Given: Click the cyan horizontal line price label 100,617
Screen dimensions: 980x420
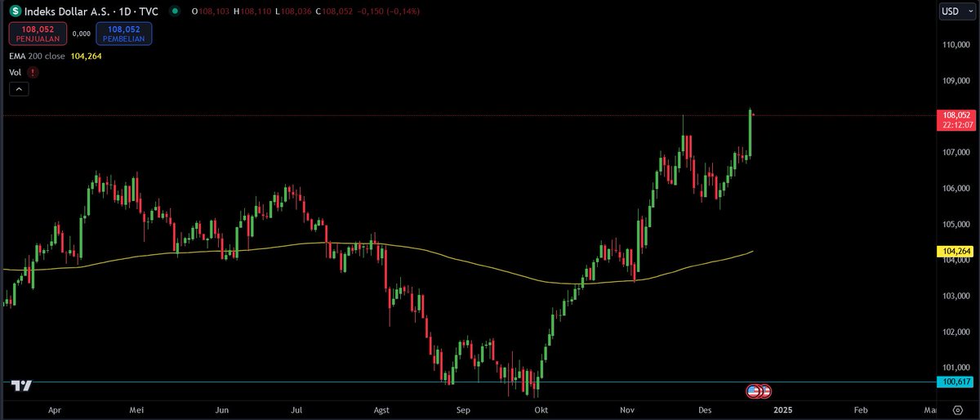Looking at the screenshot, I should [954, 382].
